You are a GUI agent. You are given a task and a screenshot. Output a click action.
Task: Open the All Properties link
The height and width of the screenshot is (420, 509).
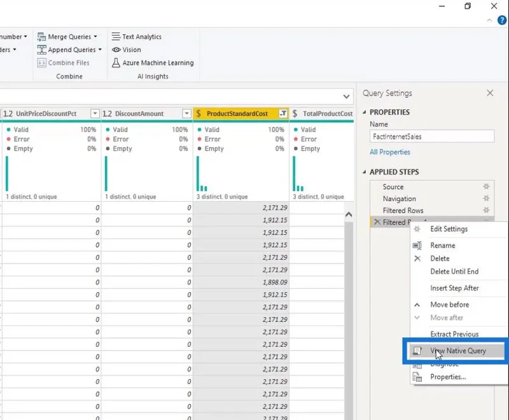point(390,152)
